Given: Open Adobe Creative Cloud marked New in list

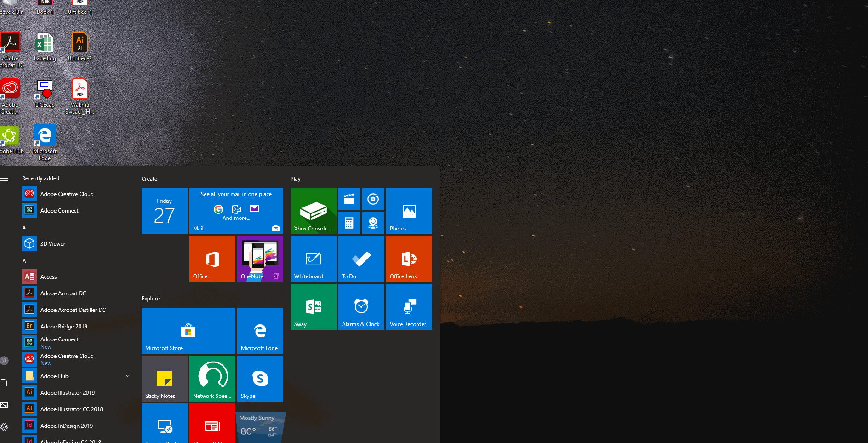Looking at the screenshot, I should click(x=77, y=359).
